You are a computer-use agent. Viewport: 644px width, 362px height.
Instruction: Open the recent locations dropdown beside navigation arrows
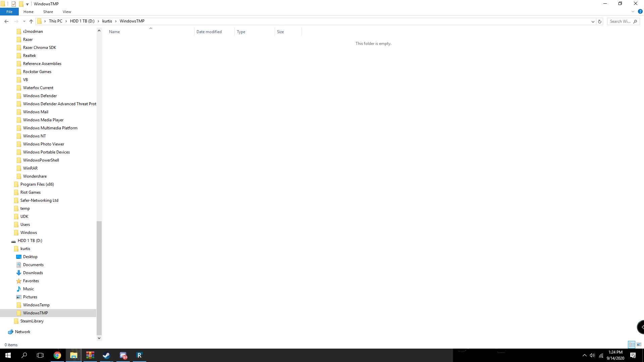pyautogui.click(x=24, y=21)
